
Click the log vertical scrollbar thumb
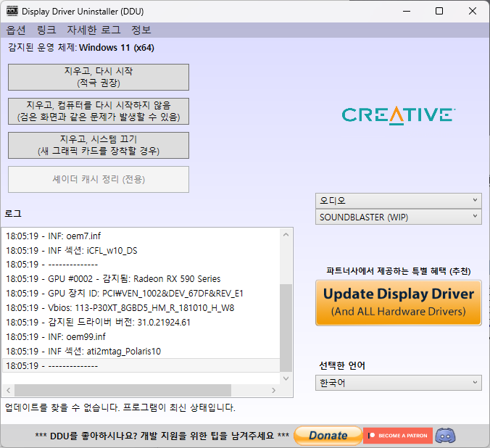coord(286,328)
